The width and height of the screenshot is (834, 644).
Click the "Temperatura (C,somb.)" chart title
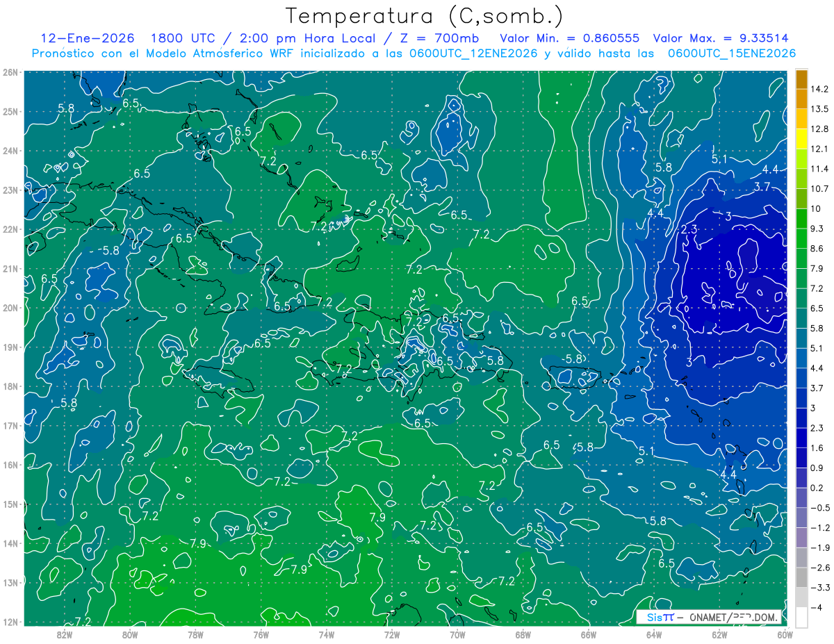point(424,15)
